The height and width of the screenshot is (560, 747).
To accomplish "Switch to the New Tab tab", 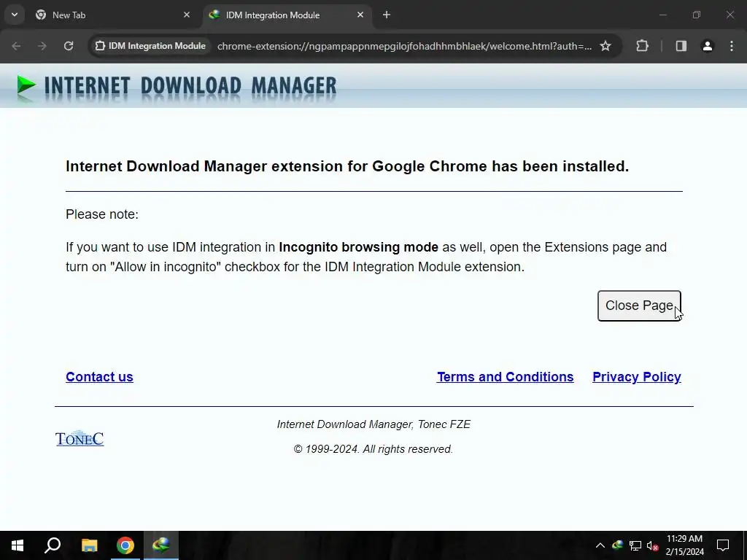I will click(x=113, y=15).
